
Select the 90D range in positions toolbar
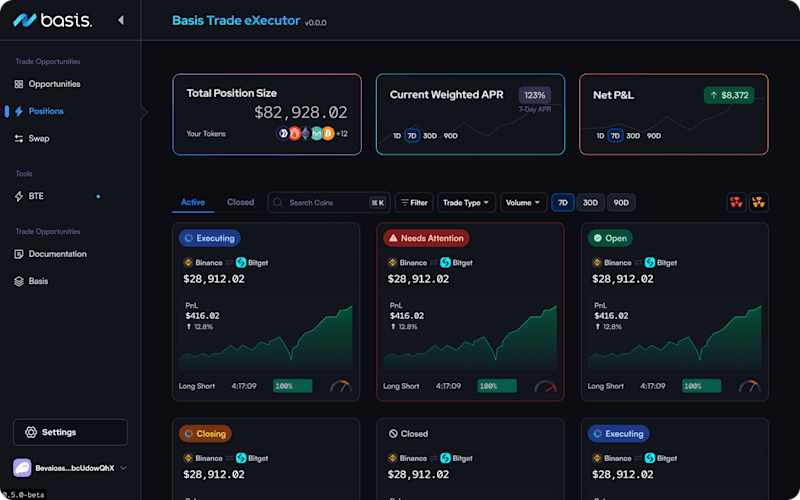pyautogui.click(x=621, y=203)
